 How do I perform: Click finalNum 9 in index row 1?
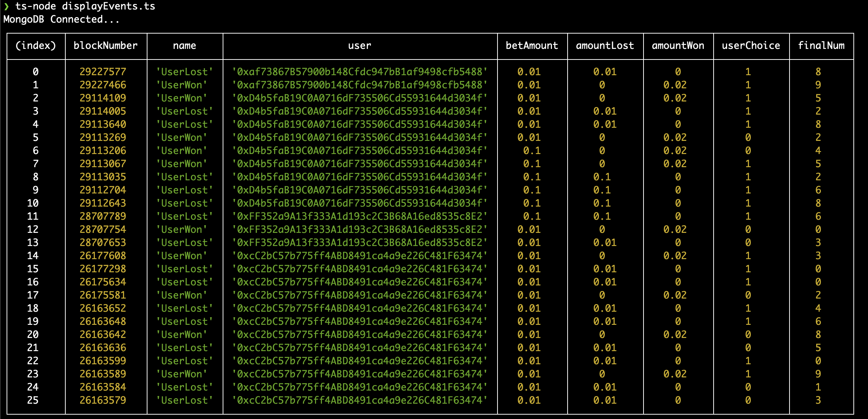point(818,85)
